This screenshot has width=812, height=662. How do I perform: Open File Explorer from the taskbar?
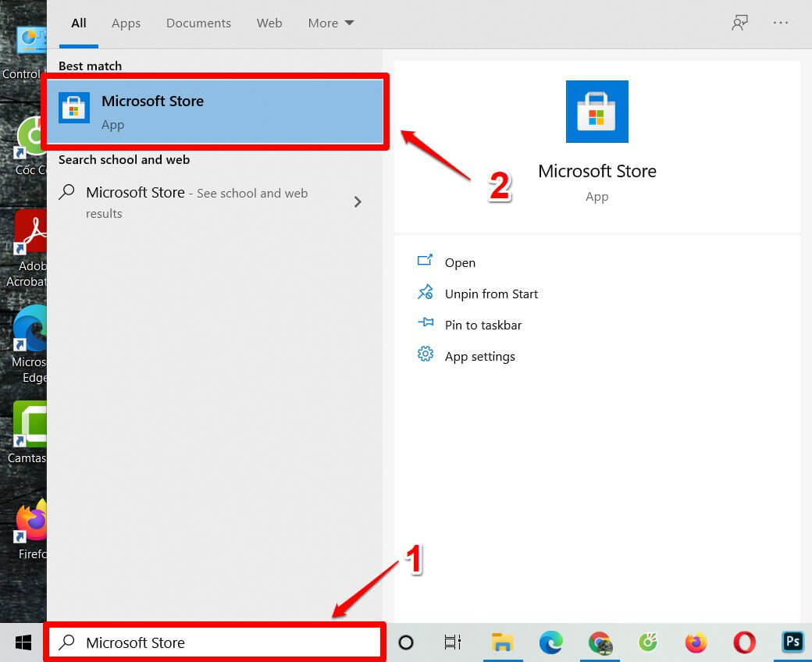[x=502, y=642]
